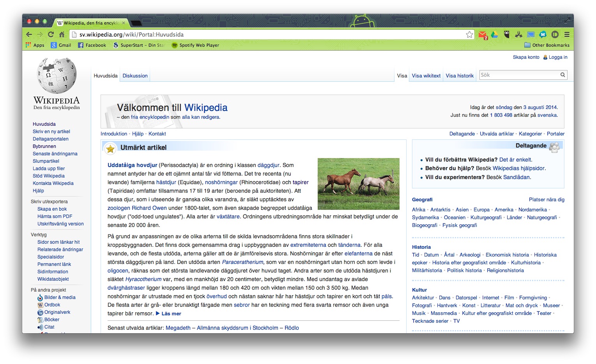This screenshot has height=364, width=596.
Task: Reload the page with refresh icon
Action: pyautogui.click(x=51, y=35)
